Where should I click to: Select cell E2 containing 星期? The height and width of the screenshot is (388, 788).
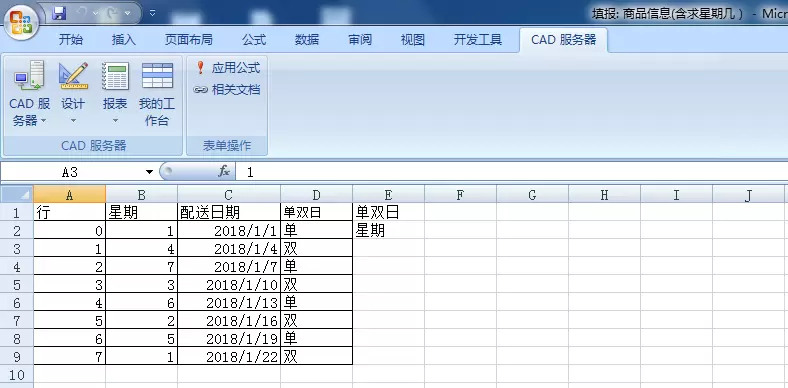388,230
